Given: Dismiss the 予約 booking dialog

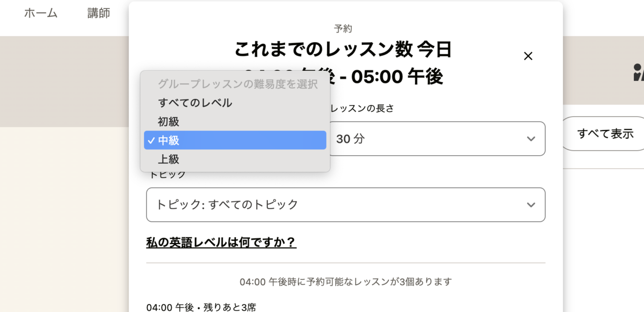Looking at the screenshot, I should click(x=528, y=56).
